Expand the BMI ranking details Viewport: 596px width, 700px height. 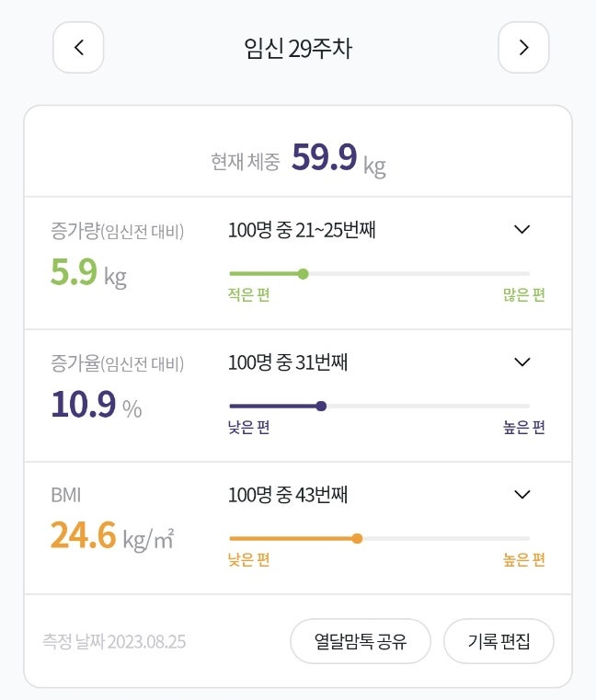pyautogui.click(x=521, y=495)
